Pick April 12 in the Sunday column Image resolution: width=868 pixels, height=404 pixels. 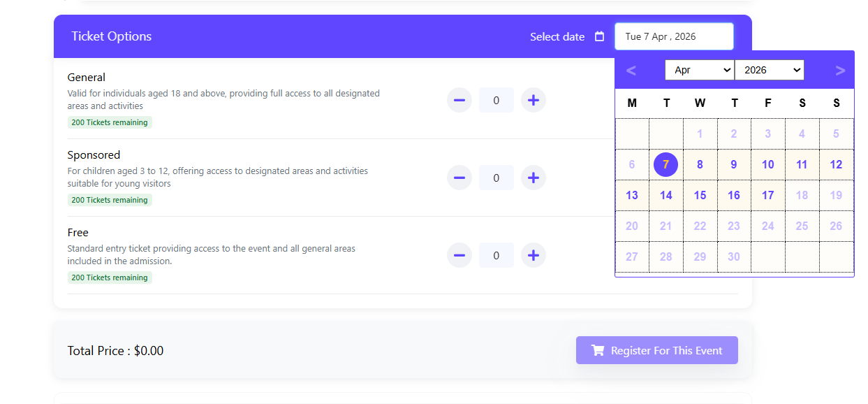point(836,165)
